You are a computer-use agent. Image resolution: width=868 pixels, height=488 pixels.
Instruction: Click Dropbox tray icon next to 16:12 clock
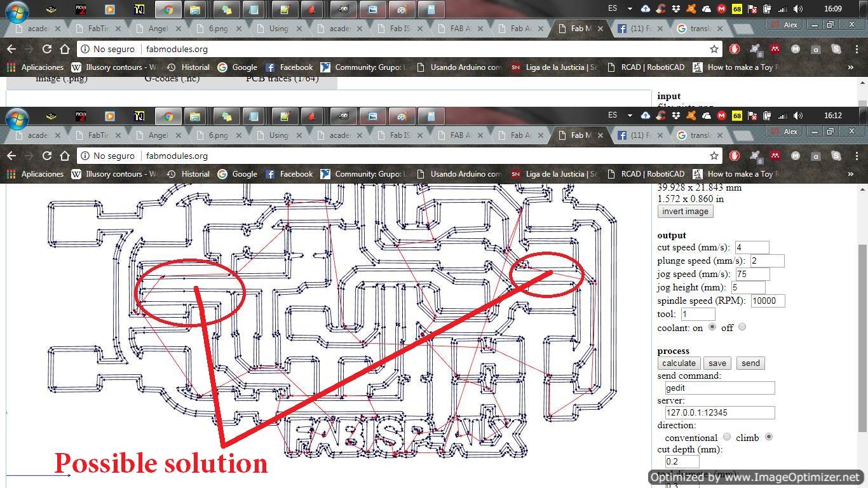[675, 116]
